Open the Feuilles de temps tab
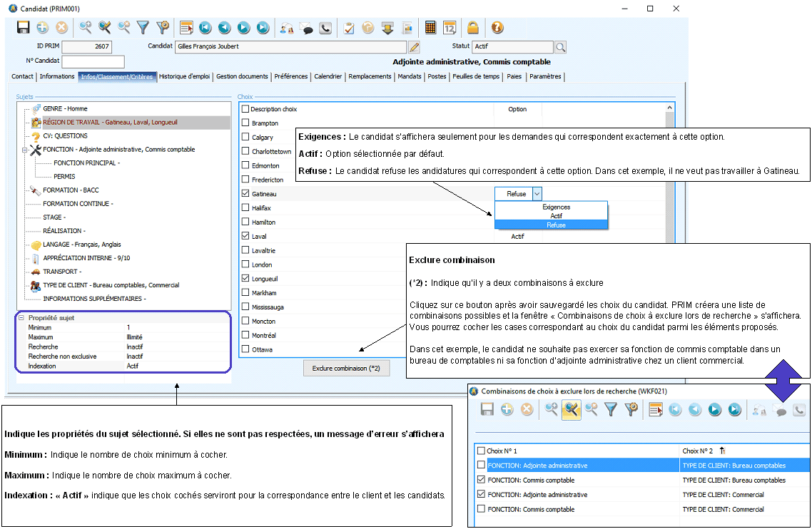This screenshot has height=529, width=812. click(476, 76)
